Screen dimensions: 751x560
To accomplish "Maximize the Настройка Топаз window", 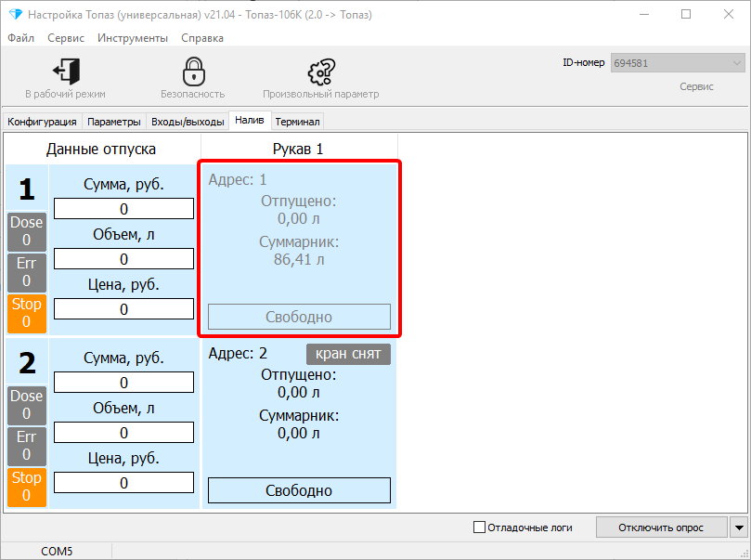I will [x=686, y=14].
